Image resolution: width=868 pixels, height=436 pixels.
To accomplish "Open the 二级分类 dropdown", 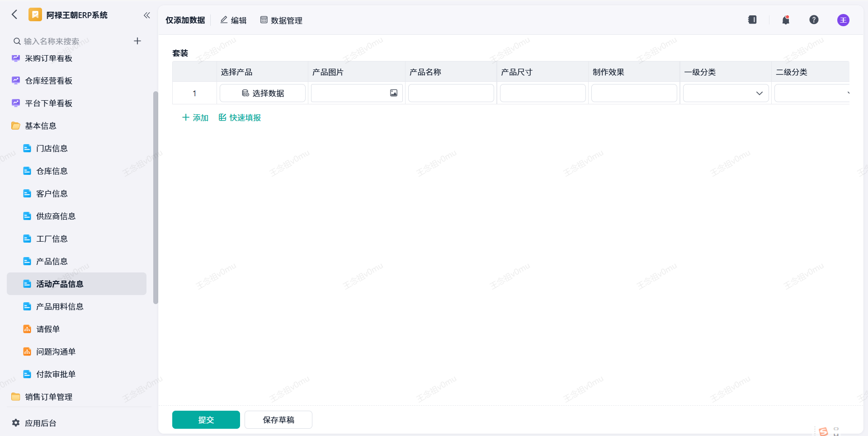I will [x=812, y=93].
